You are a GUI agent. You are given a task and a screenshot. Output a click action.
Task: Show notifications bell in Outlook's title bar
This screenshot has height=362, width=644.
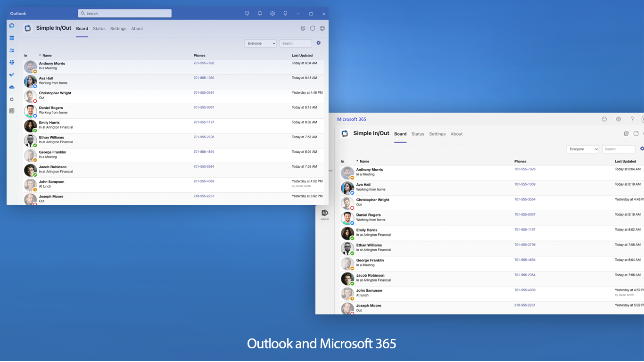260,14
